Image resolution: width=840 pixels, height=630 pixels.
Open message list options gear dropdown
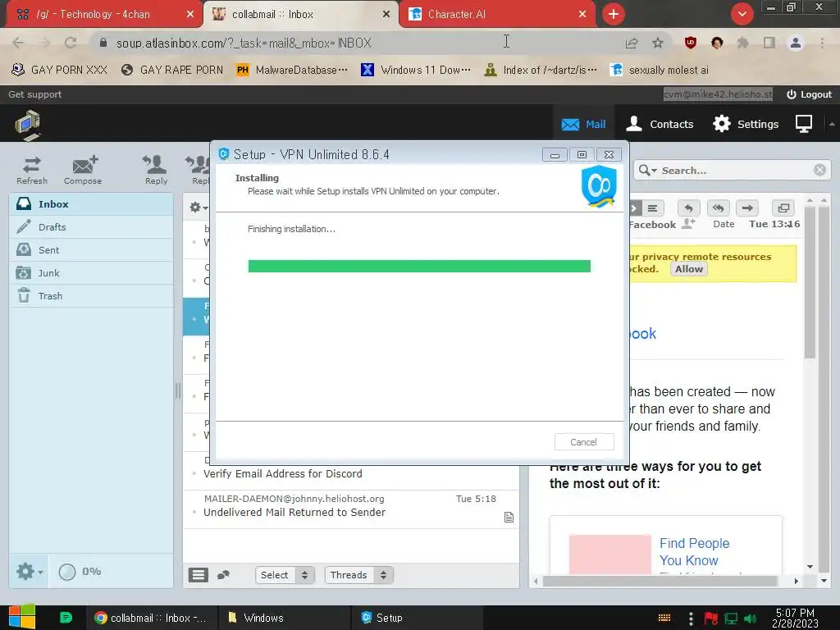tap(199, 208)
